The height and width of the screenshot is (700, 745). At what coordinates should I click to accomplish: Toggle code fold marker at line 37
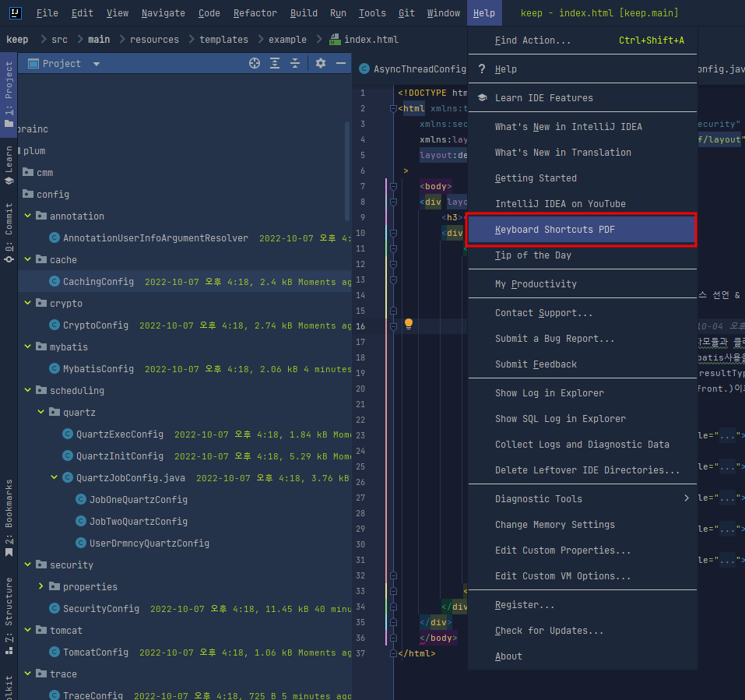pyautogui.click(x=393, y=653)
